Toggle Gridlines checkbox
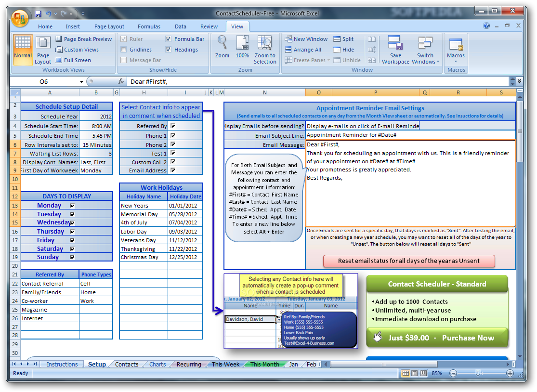The height and width of the screenshot is (392, 537). pos(124,50)
